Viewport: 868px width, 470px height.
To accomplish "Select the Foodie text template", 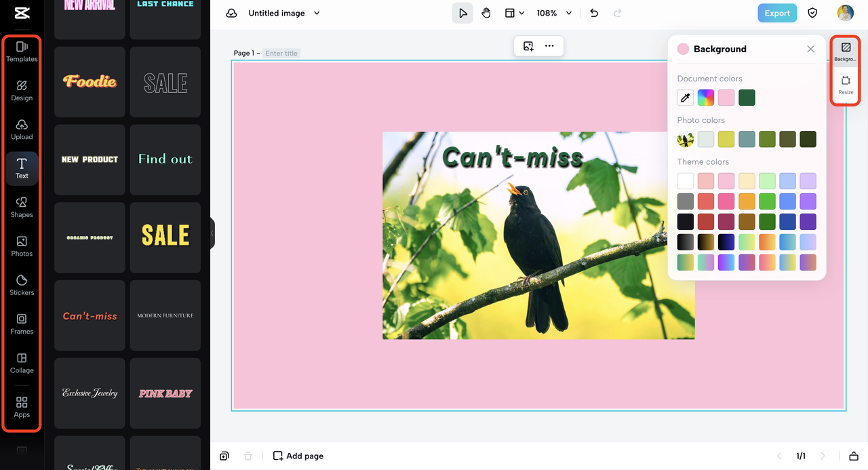I will tap(90, 82).
